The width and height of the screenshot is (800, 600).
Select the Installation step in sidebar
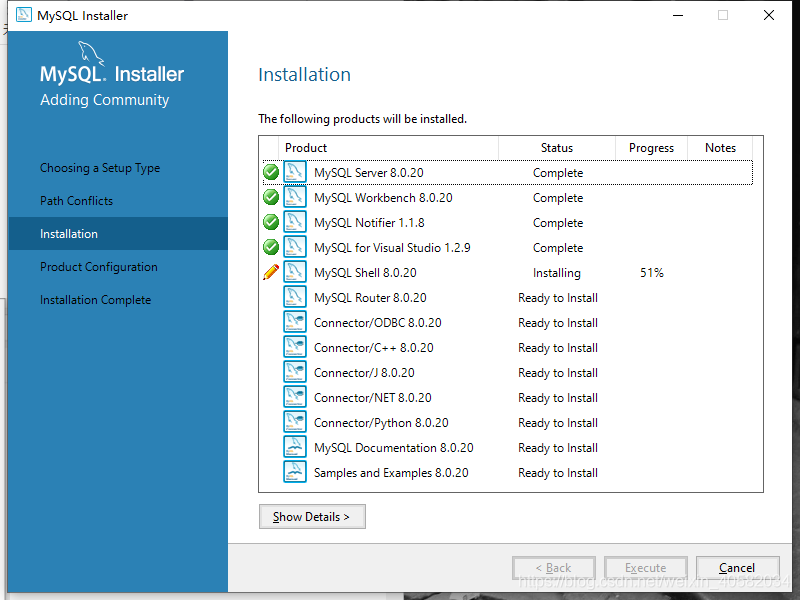(x=118, y=234)
